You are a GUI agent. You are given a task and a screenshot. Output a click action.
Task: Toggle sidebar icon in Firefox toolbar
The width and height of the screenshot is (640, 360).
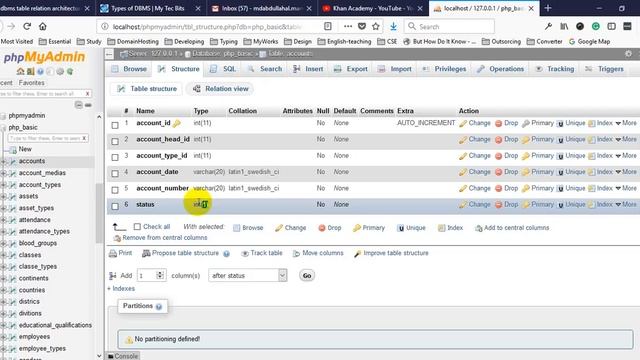tap(611, 27)
